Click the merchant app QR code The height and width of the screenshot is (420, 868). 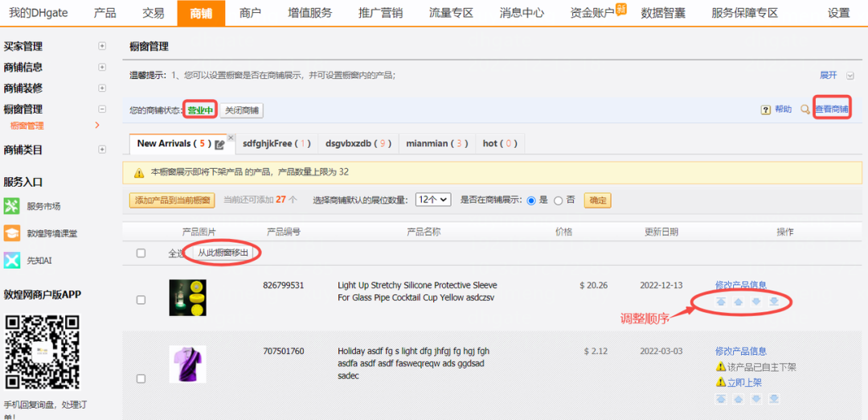pos(42,352)
